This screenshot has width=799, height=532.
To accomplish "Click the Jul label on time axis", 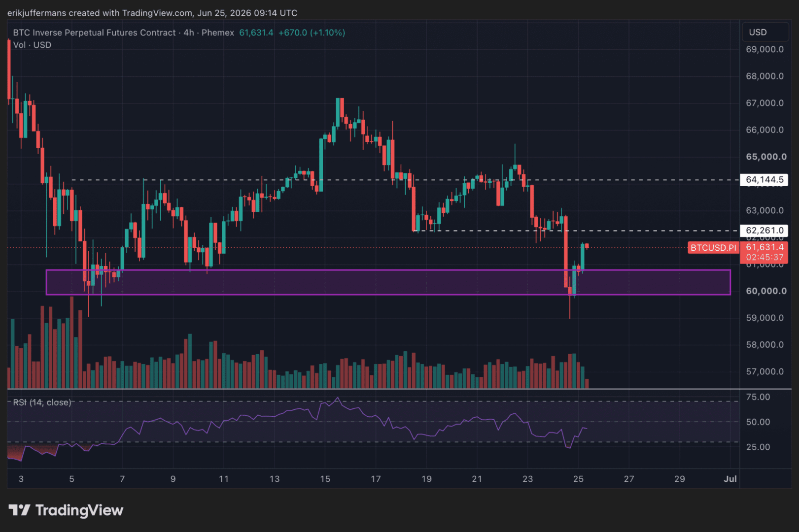I will (730, 479).
